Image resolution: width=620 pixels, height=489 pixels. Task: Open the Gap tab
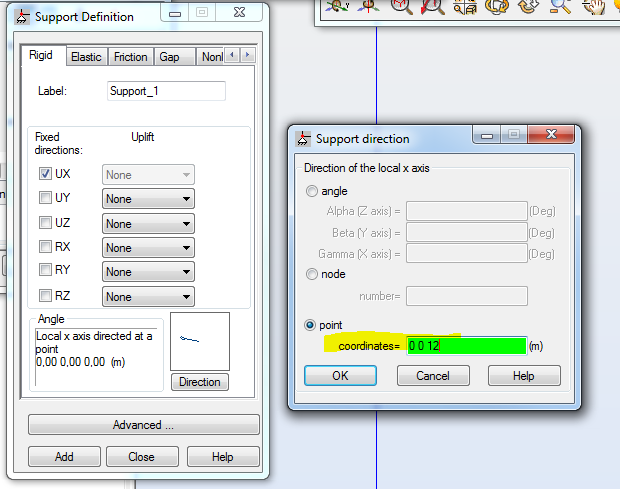[174, 57]
